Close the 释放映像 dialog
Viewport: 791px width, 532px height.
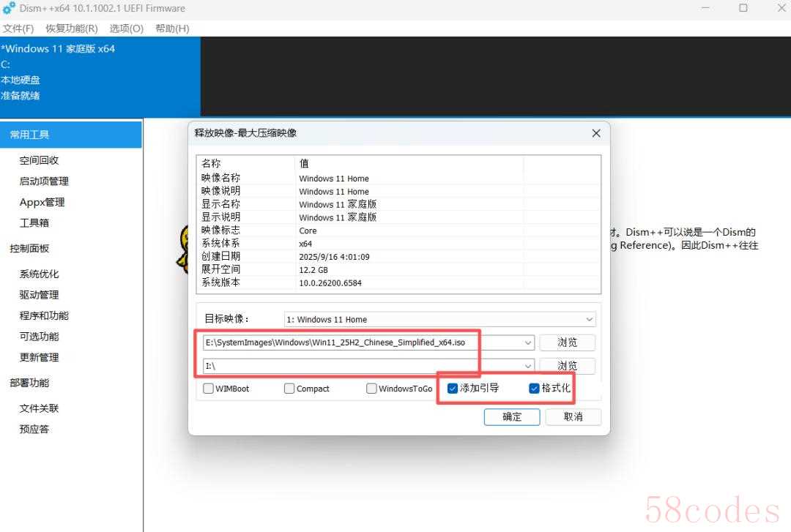(x=595, y=133)
